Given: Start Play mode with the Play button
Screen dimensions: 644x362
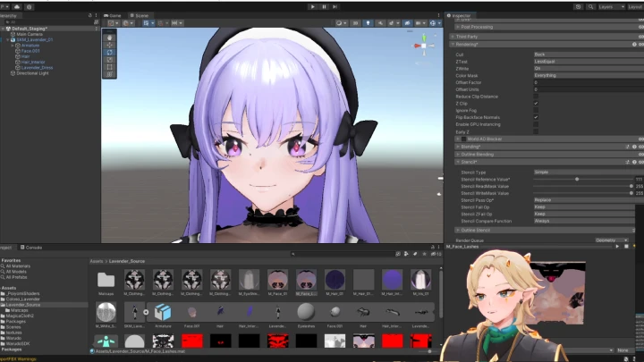Looking at the screenshot, I should point(312,6).
